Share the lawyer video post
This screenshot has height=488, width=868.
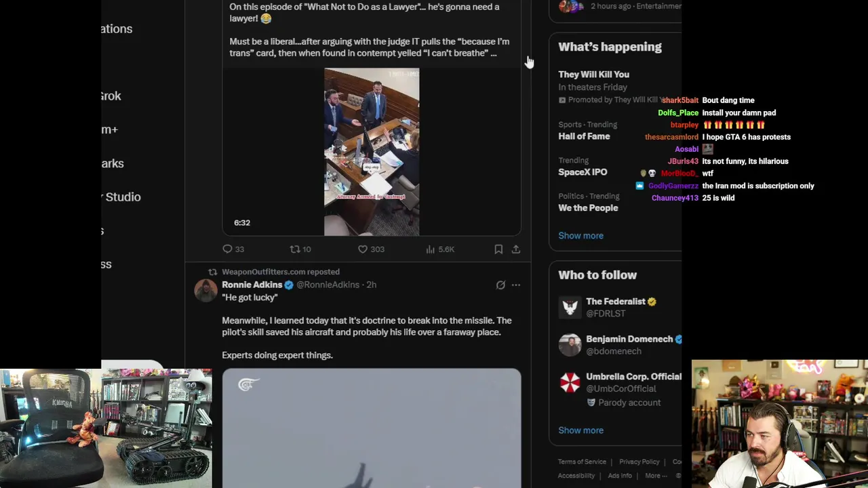point(516,249)
